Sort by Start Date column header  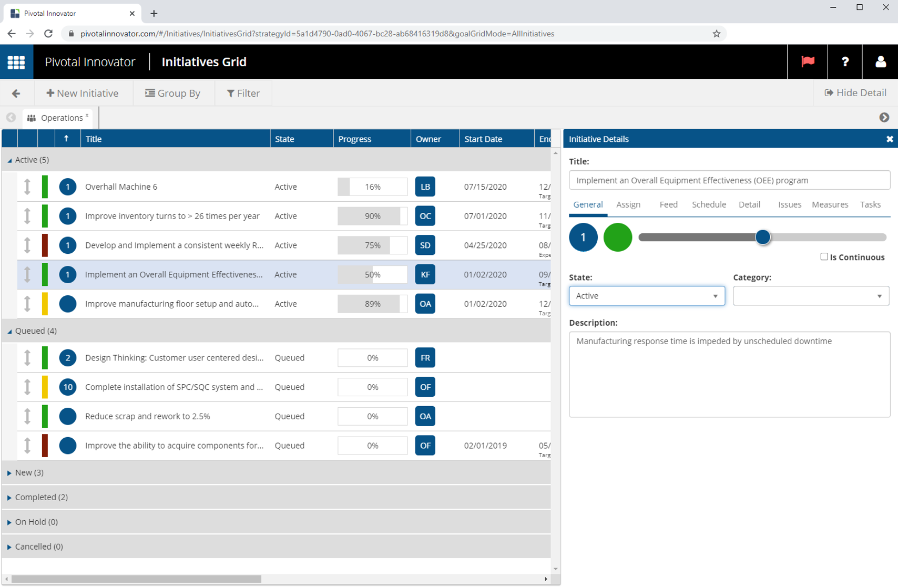[496, 139]
